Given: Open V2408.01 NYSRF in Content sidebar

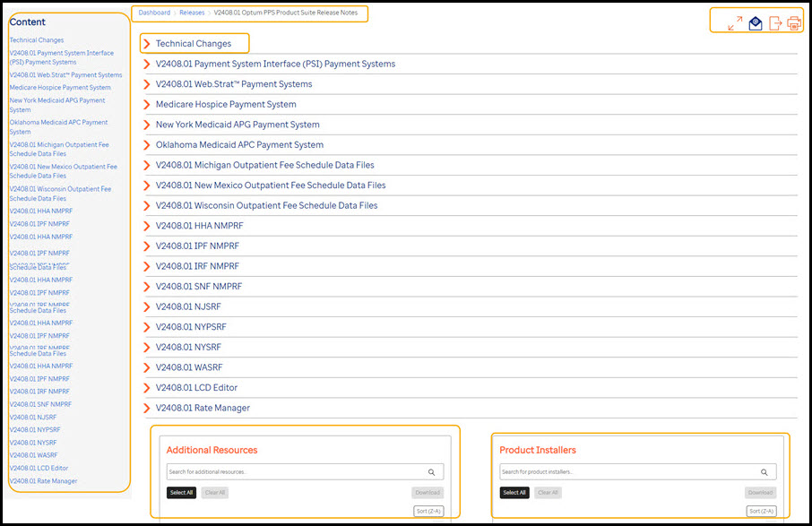Looking at the screenshot, I should point(33,443).
